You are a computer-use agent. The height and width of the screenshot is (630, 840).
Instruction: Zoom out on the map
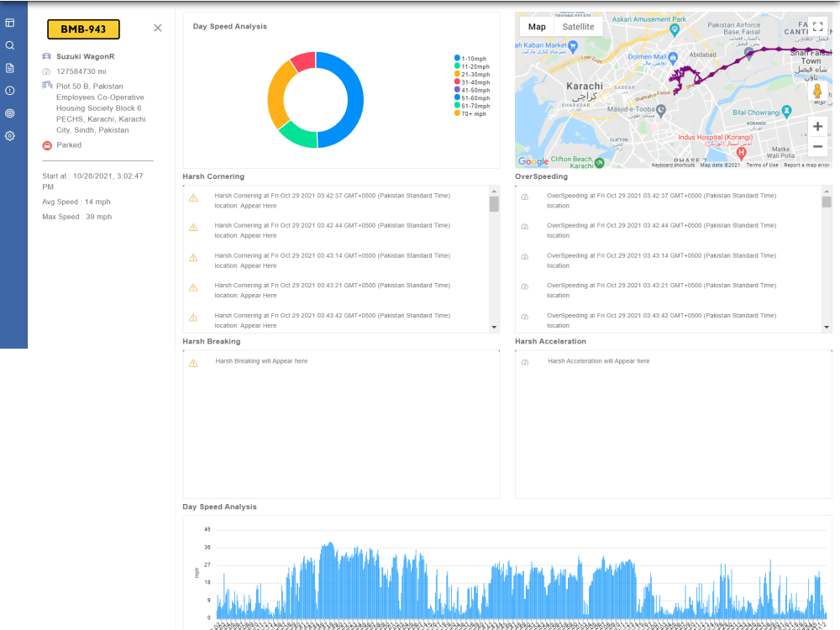tap(817, 146)
